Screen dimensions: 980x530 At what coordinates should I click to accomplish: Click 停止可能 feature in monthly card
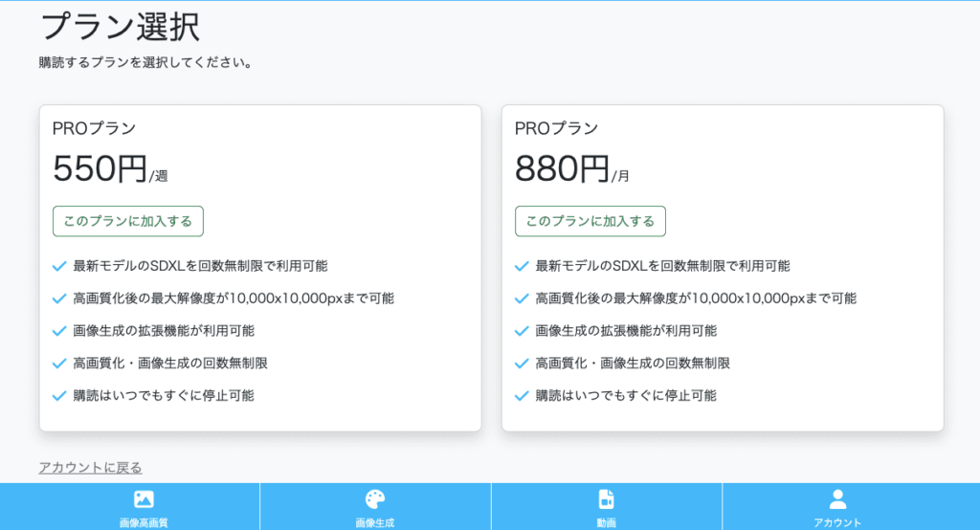[x=626, y=396]
